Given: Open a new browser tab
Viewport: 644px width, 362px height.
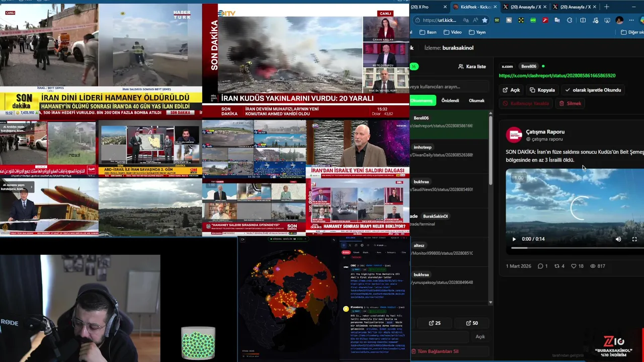Looking at the screenshot, I should 607,7.
